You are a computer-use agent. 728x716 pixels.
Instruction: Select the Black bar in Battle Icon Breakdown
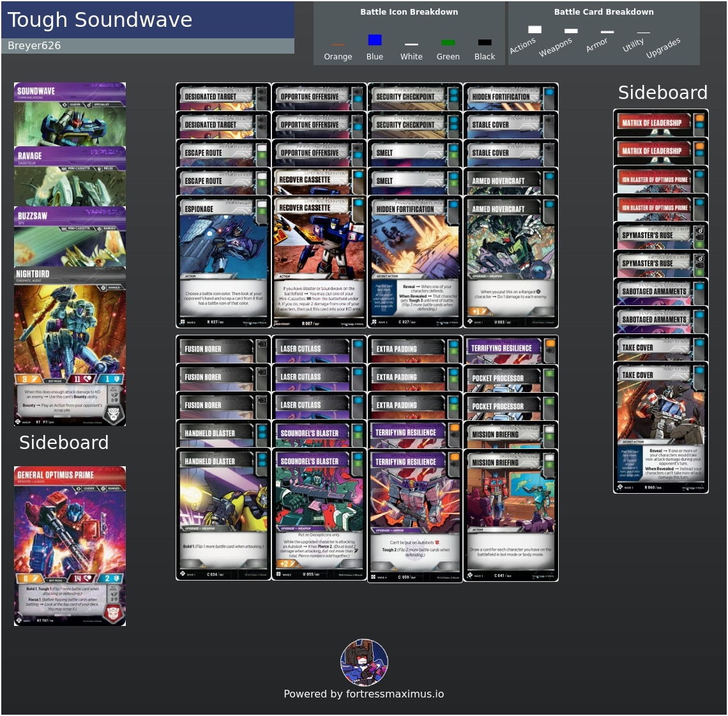click(485, 43)
